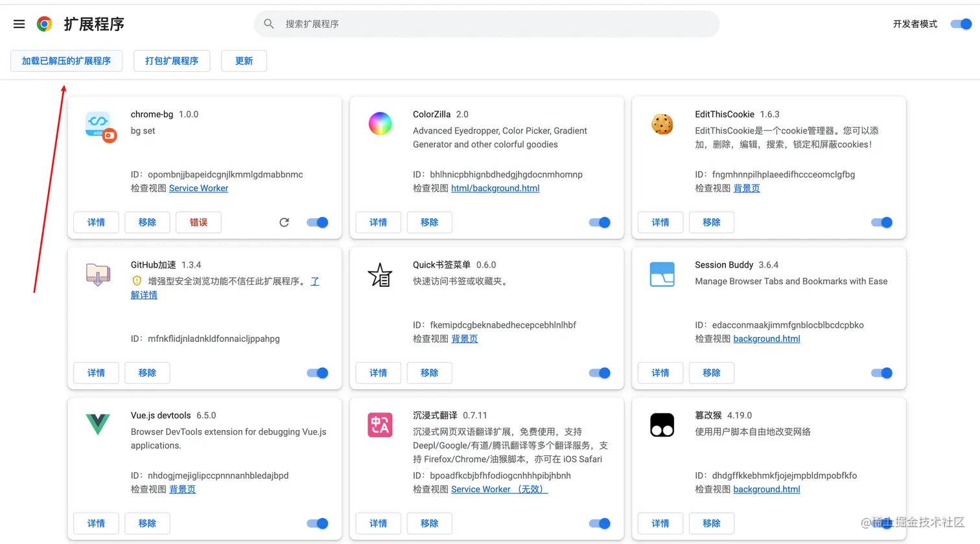Click 移除 for ColorZilla
The width and height of the screenshot is (980, 544).
pos(429,222)
